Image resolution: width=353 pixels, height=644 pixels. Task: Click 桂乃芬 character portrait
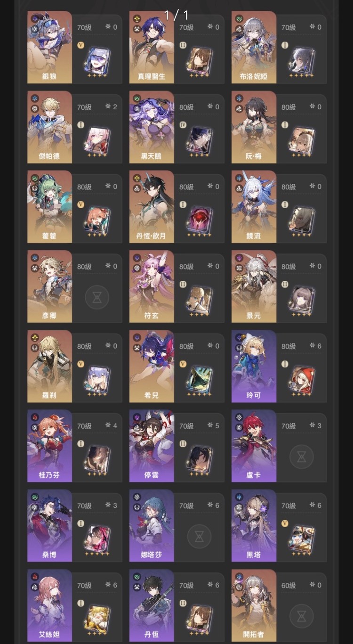pyautogui.click(x=49, y=446)
